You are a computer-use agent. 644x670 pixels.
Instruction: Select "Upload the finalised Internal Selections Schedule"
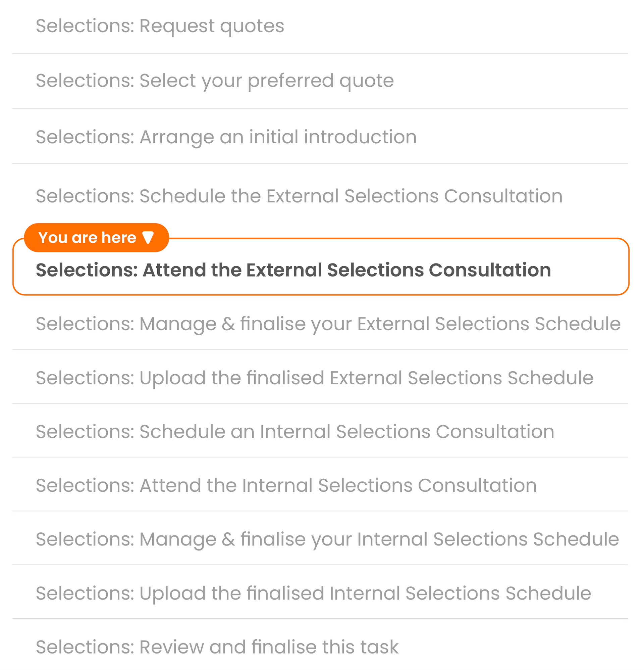(313, 593)
